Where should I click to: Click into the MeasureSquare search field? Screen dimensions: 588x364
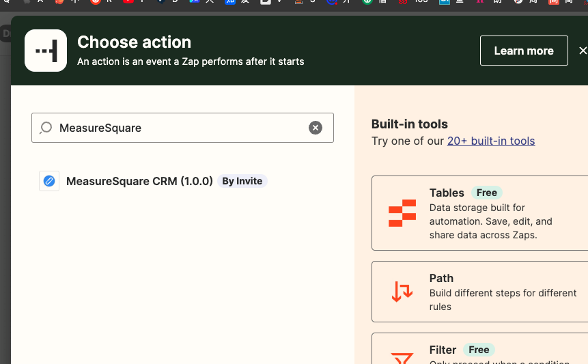(x=182, y=128)
